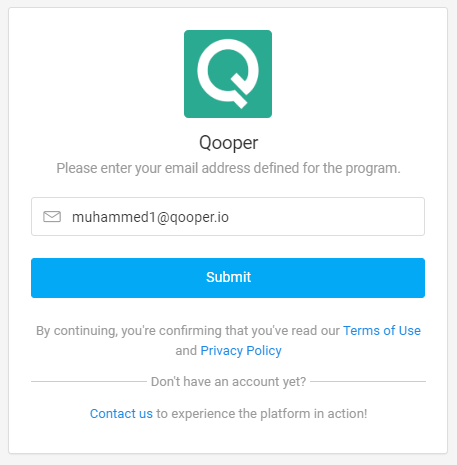Click the divider line left of 'Don't have'
The height and width of the screenshot is (465, 457).
pyautogui.click(x=89, y=381)
